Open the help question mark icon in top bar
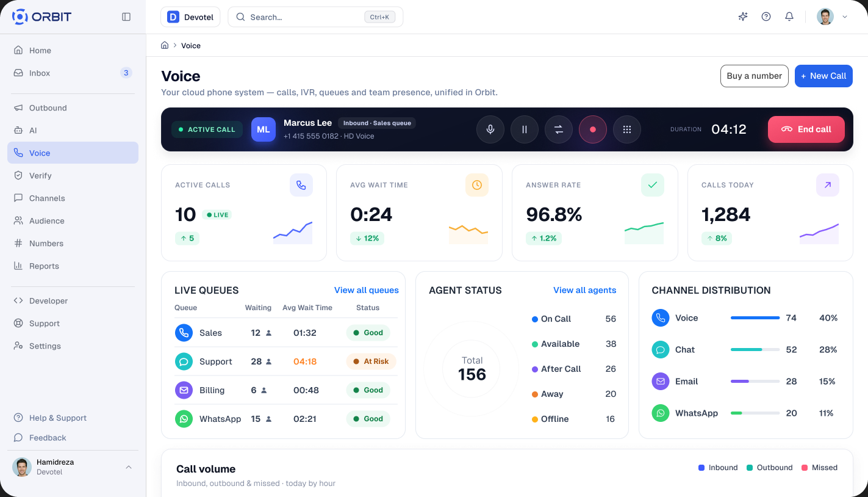 point(766,17)
